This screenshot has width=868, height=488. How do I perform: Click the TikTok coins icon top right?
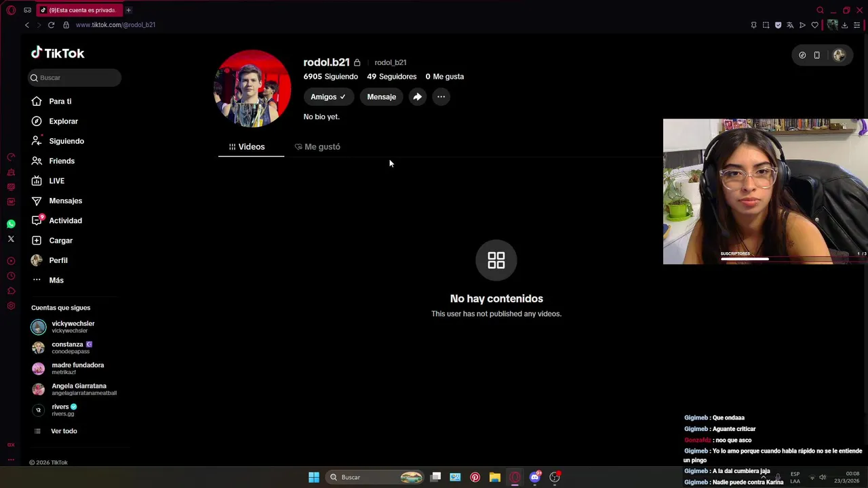click(x=802, y=56)
